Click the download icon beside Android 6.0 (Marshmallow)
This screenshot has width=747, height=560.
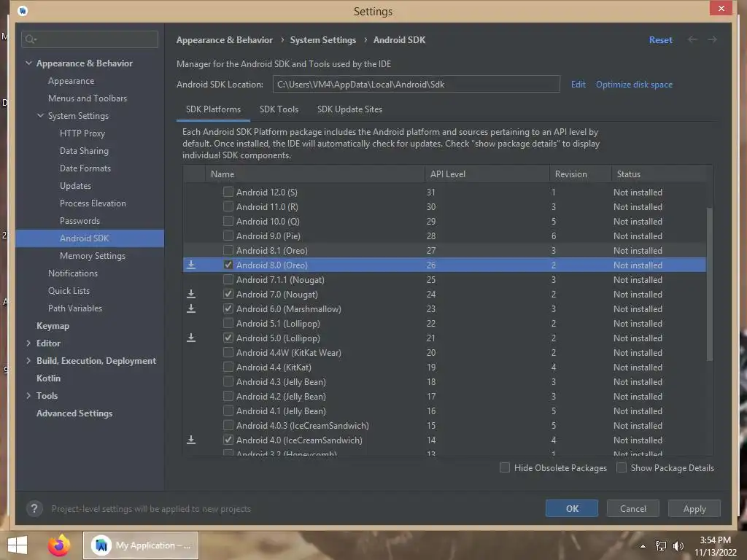(191, 308)
